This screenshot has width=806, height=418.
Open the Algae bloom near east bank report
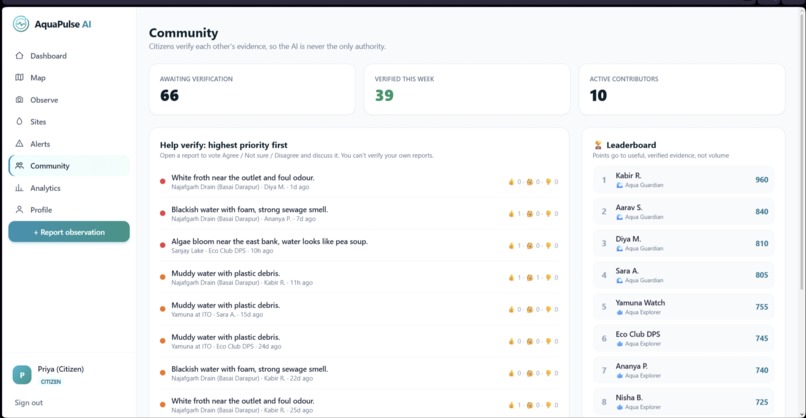tap(359, 245)
